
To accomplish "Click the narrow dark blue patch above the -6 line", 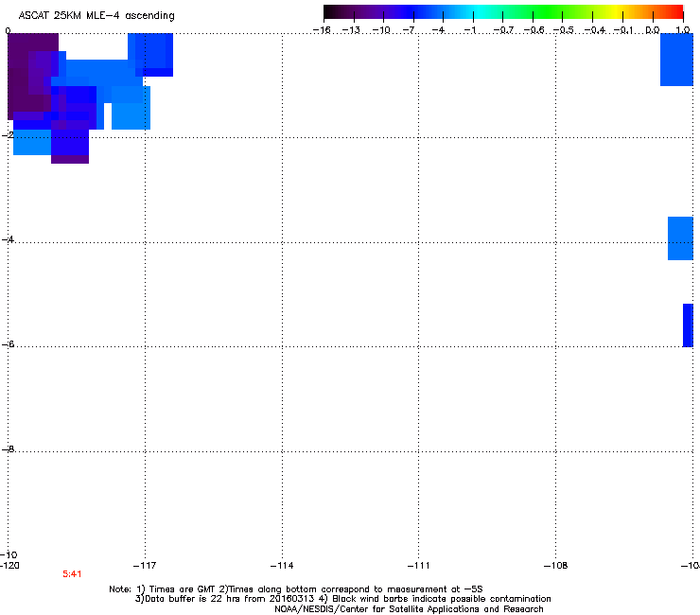I will click(x=688, y=325).
